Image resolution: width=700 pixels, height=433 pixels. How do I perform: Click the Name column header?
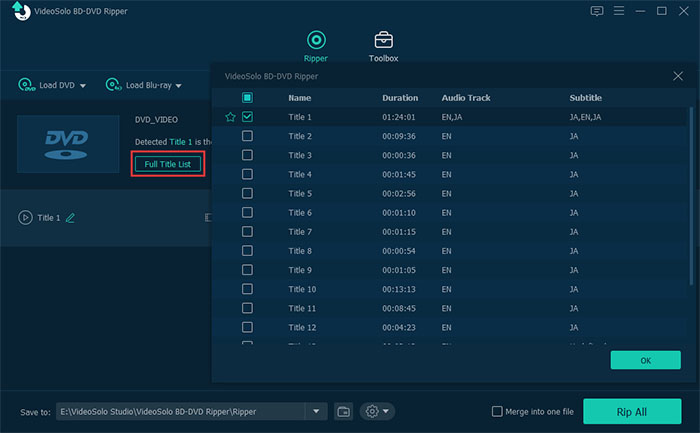pyautogui.click(x=300, y=98)
